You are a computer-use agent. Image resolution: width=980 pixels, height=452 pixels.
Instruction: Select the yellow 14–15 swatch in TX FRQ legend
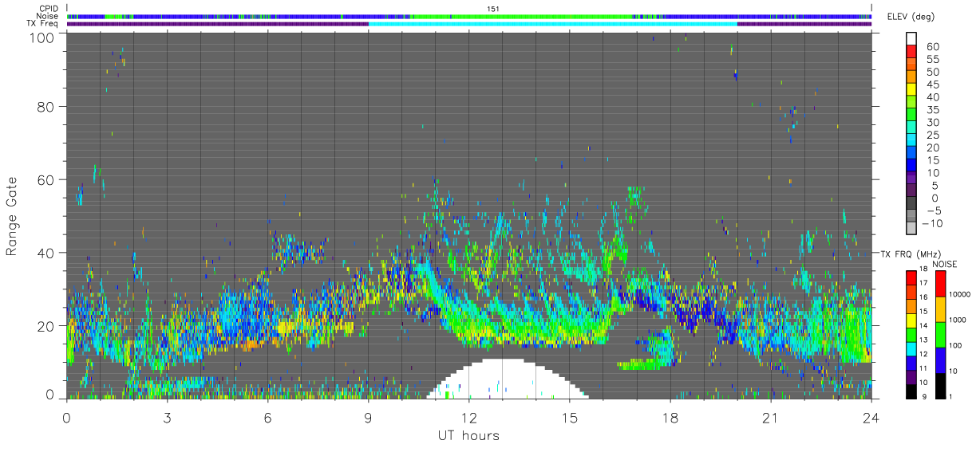point(912,320)
